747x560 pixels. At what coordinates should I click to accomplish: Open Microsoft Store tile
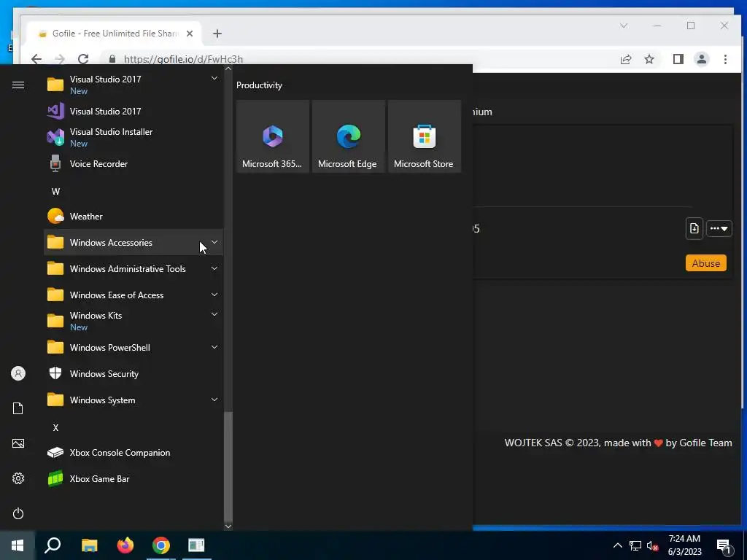tap(425, 136)
